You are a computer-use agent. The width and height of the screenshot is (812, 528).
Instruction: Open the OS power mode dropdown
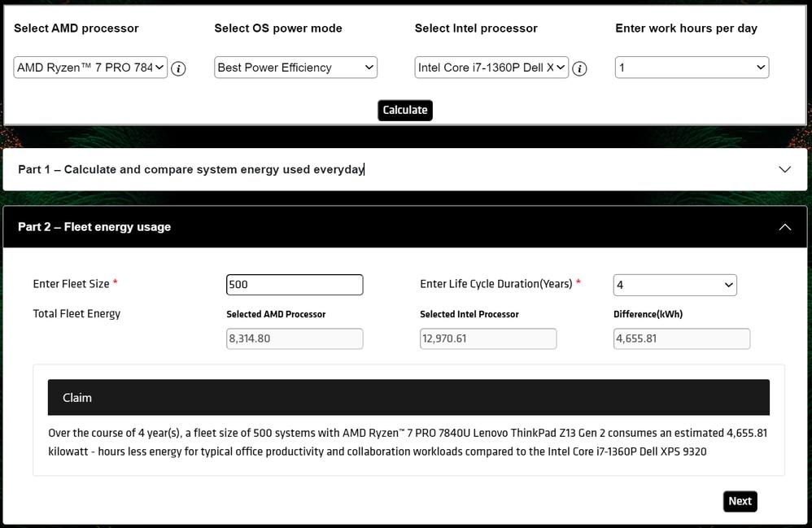tap(295, 68)
